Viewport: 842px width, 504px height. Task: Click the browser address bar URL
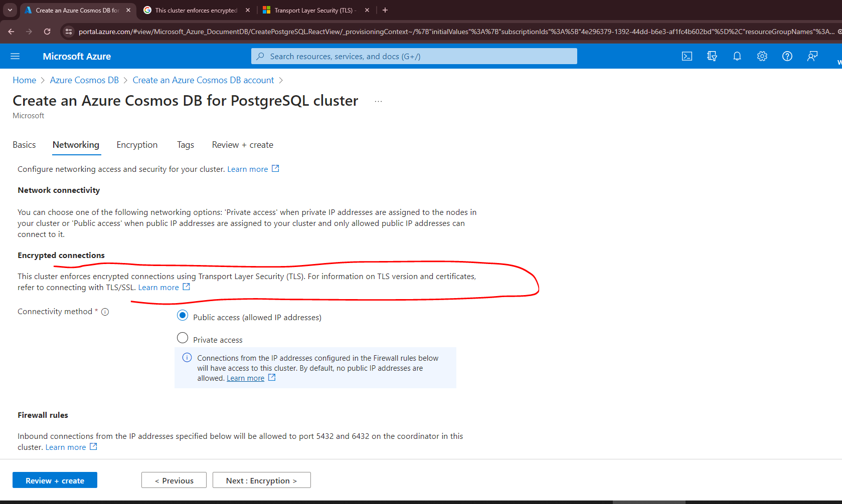[456, 32]
